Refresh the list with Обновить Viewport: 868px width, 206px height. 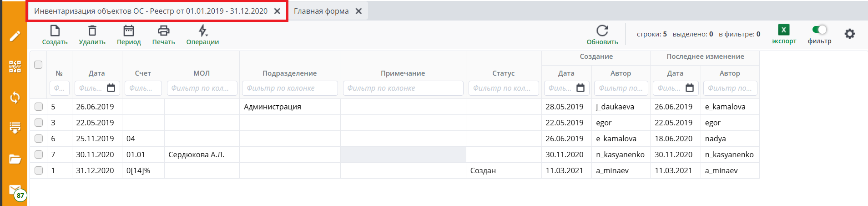pos(602,31)
